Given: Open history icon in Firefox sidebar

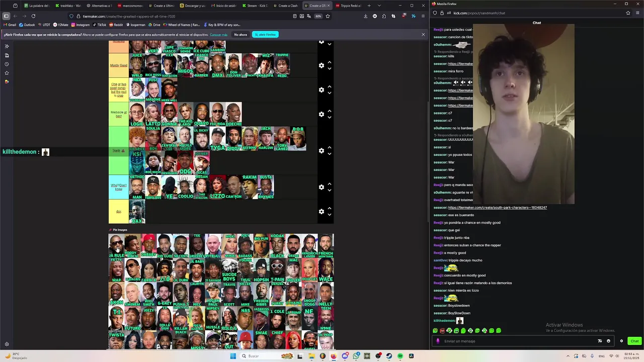Looking at the screenshot, I should click(x=7, y=64).
